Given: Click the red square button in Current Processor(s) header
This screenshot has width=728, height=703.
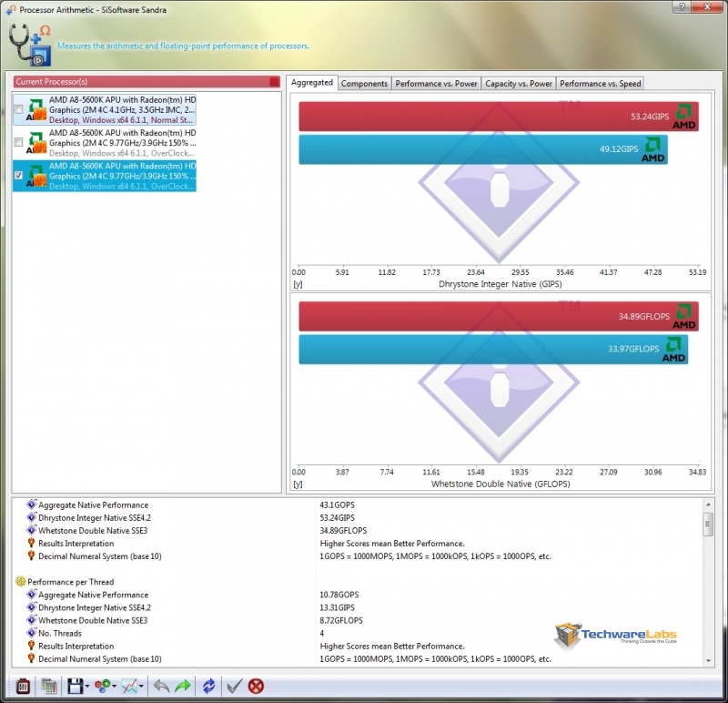Looking at the screenshot, I should [275, 82].
